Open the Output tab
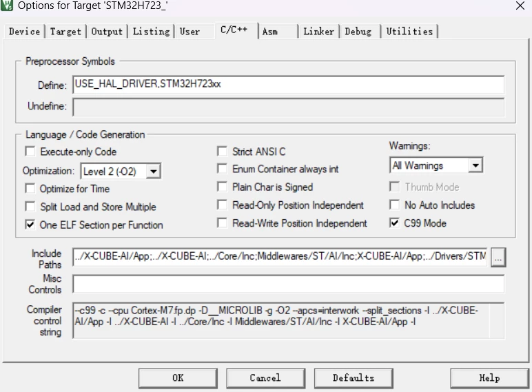The height and width of the screenshot is (392, 532). (107, 32)
